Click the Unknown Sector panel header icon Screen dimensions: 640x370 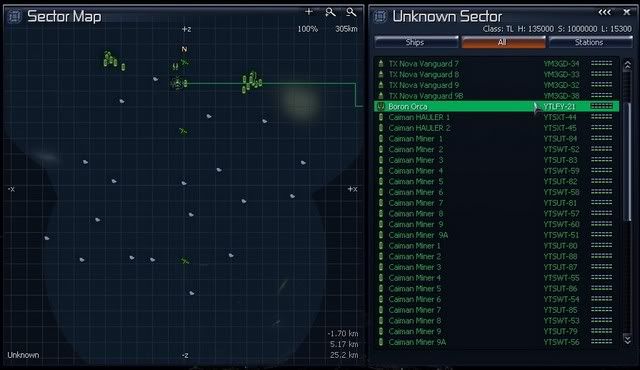point(380,17)
